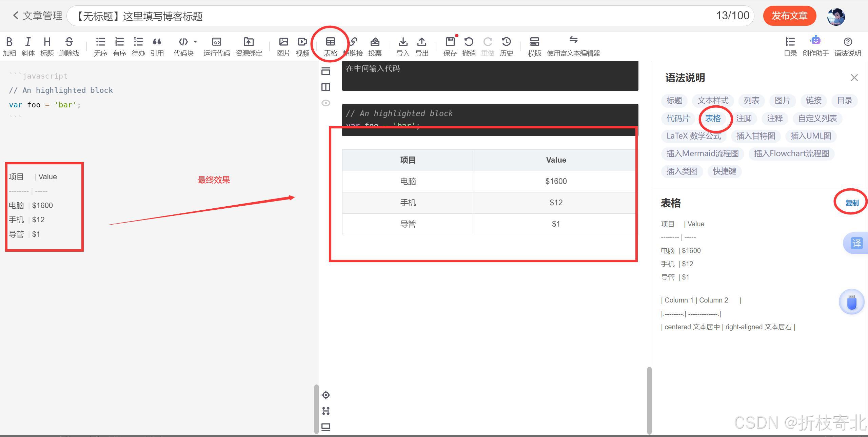
Task: Select the 插入甘特图 tab
Action: (756, 136)
